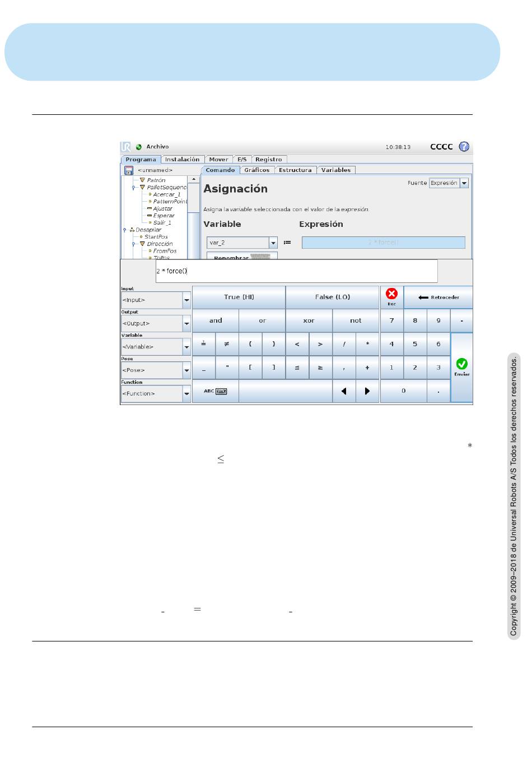Click the number 5 key
This screenshot has width=532, height=772.
[x=415, y=344]
